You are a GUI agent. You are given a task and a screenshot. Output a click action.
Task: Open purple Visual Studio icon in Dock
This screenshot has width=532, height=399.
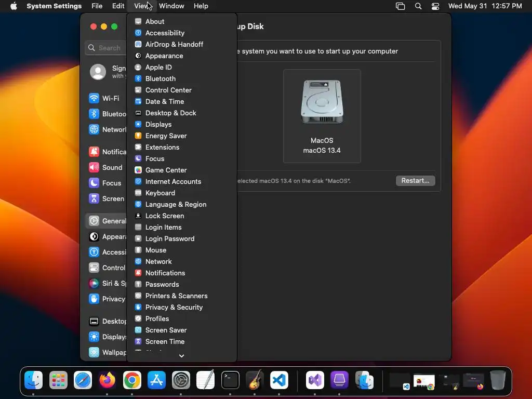click(x=315, y=380)
